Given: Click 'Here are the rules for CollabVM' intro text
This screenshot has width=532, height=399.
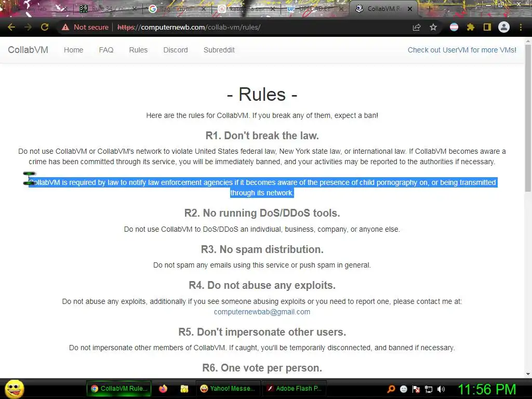Looking at the screenshot, I should (x=262, y=115).
